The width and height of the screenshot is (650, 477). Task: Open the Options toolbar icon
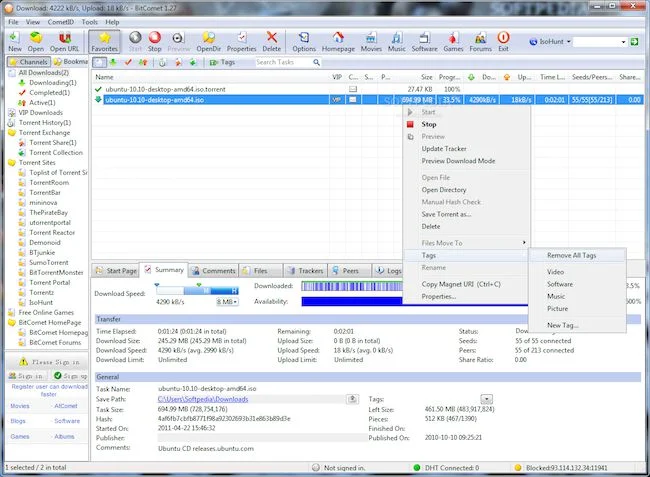click(304, 42)
